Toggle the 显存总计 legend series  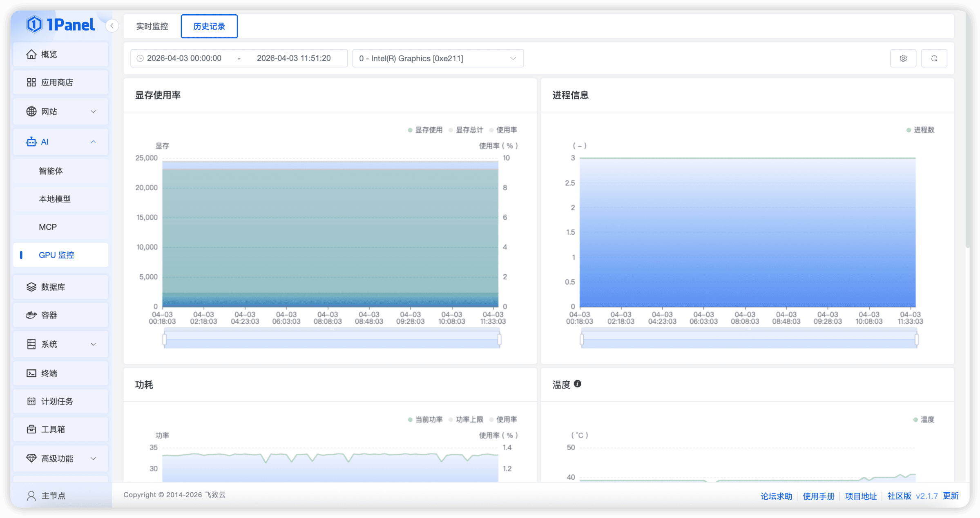[x=466, y=130]
